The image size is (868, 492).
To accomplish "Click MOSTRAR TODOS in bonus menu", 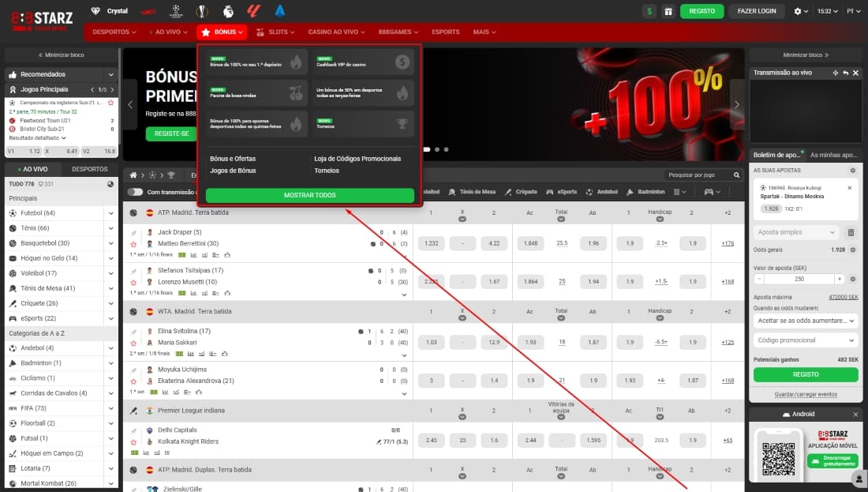I will (x=310, y=195).
